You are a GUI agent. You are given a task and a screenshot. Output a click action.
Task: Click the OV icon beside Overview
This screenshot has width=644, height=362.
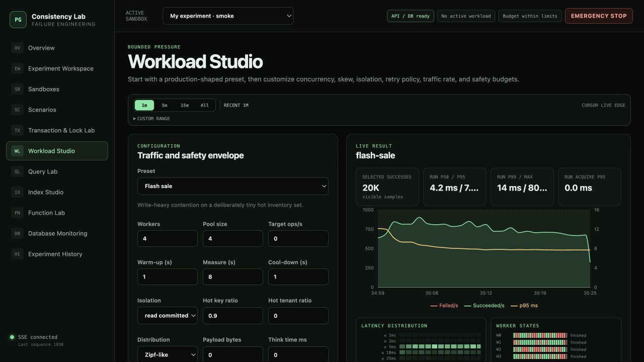pyautogui.click(x=18, y=48)
